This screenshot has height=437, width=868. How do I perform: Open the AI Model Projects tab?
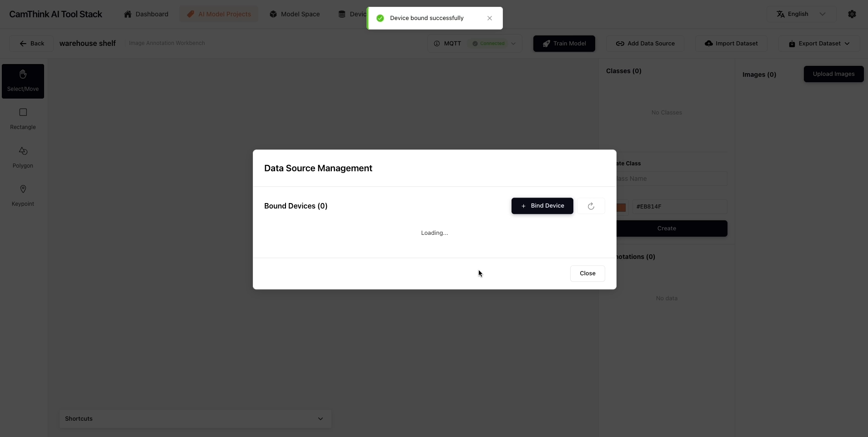(x=219, y=14)
